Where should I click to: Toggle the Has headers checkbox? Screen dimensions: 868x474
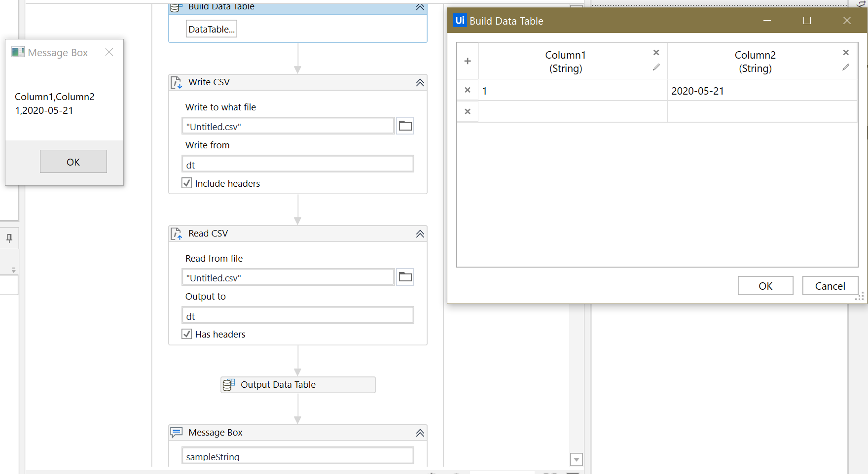click(x=187, y=334)
